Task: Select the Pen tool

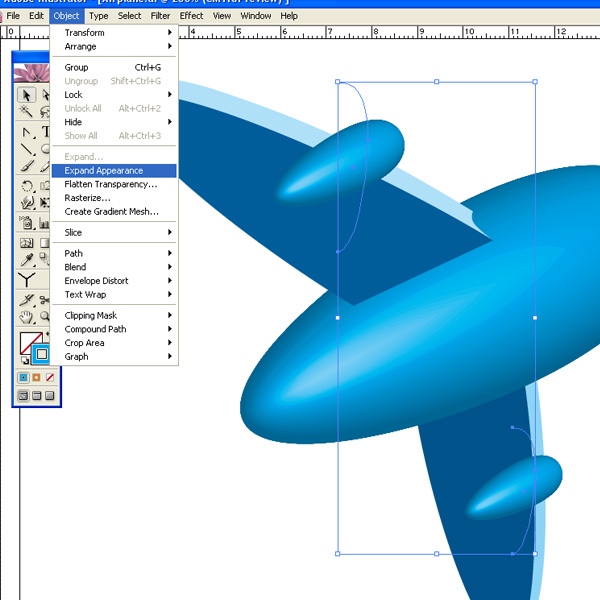Action: (27, 133)
